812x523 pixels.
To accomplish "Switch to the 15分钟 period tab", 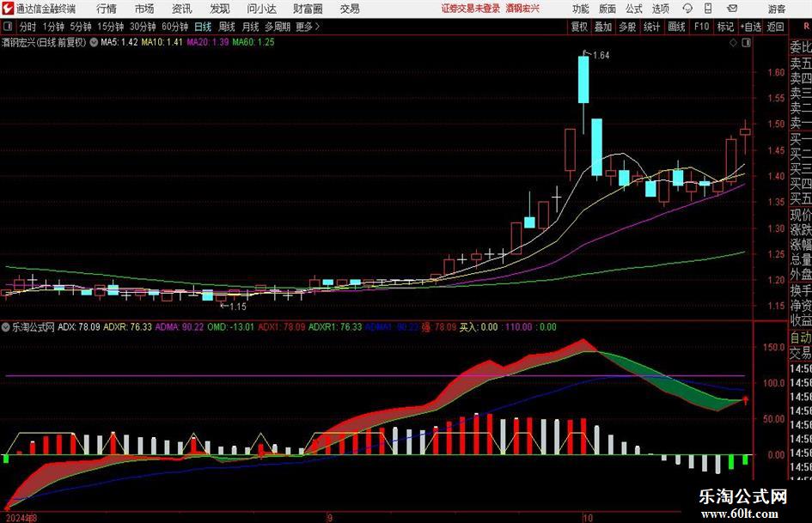I will [111, 27].
